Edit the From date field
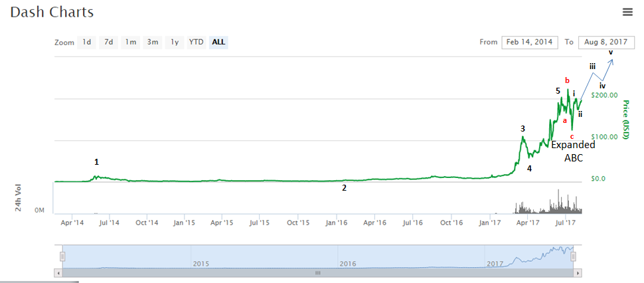 [x=529, y=43]
